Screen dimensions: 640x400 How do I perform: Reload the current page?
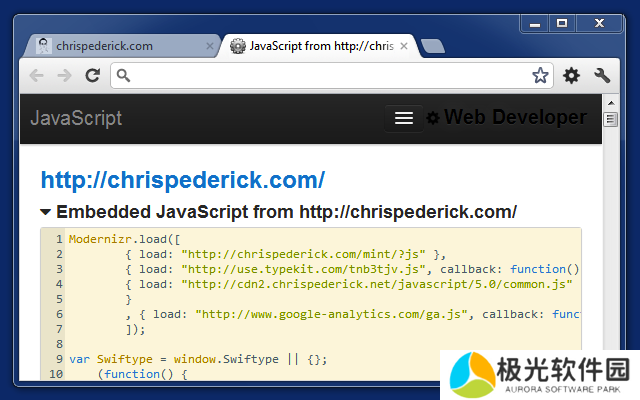(92, 75)
